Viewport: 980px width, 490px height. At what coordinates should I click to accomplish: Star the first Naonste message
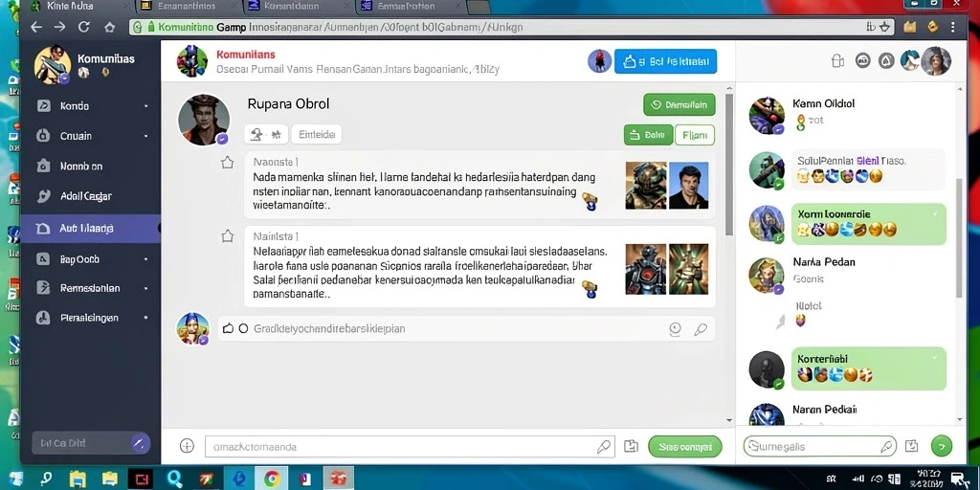[227, 163]
